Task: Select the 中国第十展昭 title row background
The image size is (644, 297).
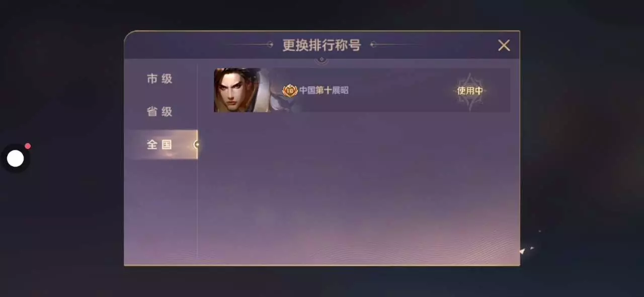Action: click(362, 90)
